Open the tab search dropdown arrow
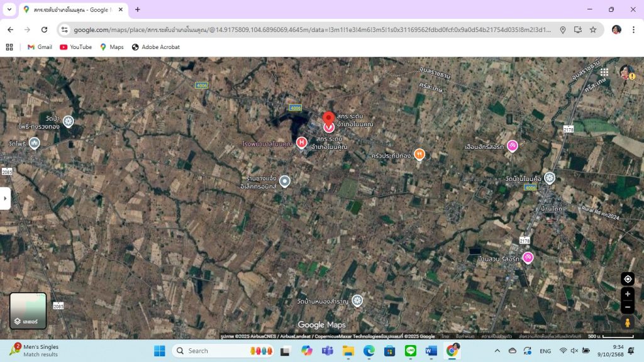 pyautogui.click(x=9, y=9)
